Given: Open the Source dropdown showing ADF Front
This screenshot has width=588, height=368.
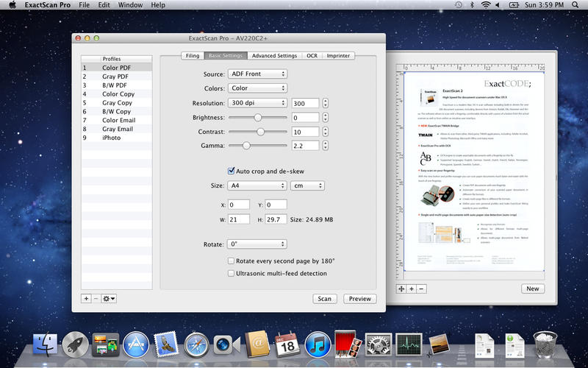Looking at the screenshot, I should point(257,74).
